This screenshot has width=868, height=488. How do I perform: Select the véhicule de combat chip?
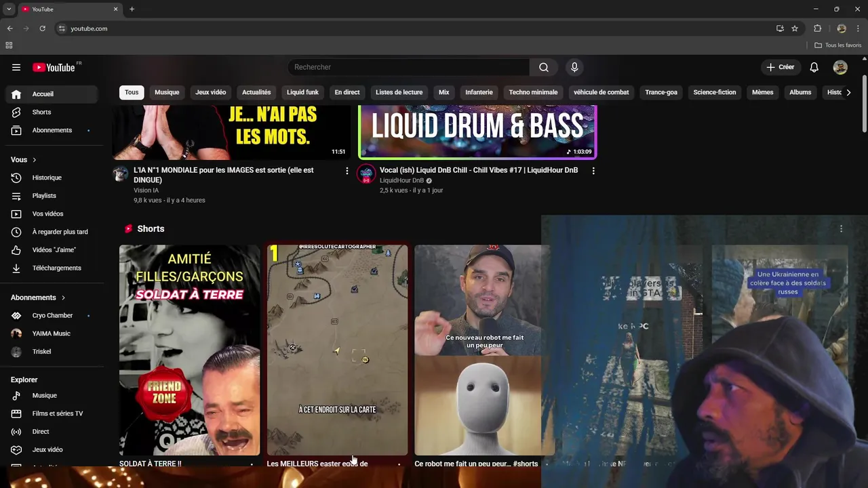click(x=601, y=92)
